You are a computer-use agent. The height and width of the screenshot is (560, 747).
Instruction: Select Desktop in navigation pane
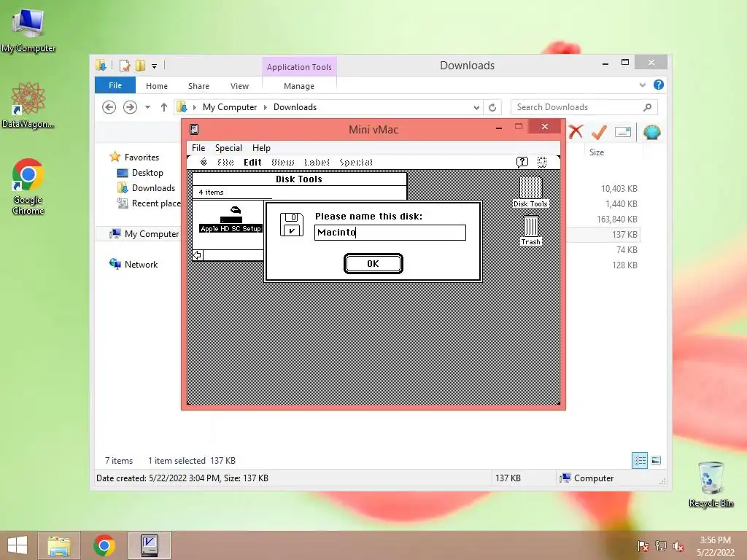pyautogui.click(x=147, y=172)
